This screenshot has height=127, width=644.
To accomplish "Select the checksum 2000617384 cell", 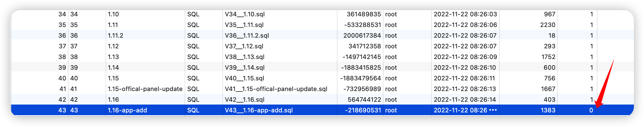I will (x=362, y=35).
